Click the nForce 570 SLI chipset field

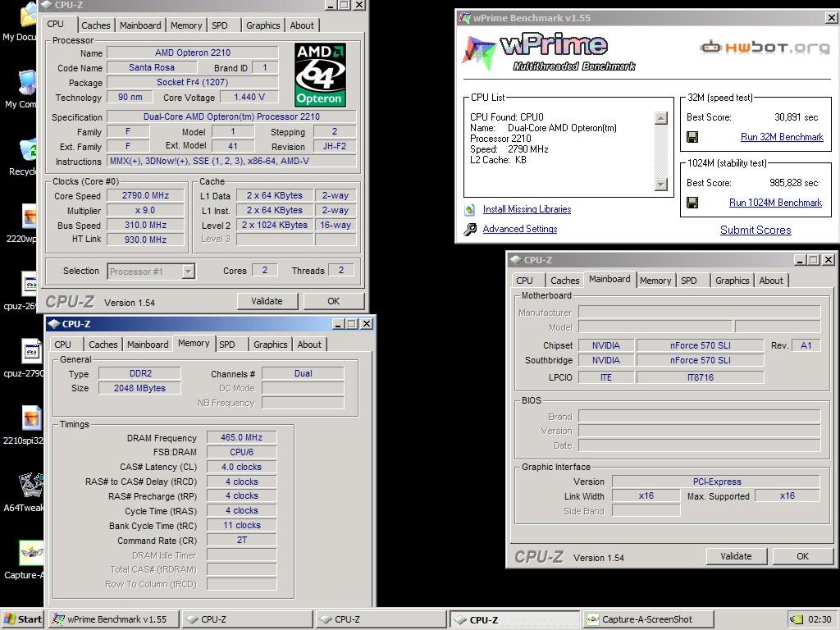click(x=700, y=345)
